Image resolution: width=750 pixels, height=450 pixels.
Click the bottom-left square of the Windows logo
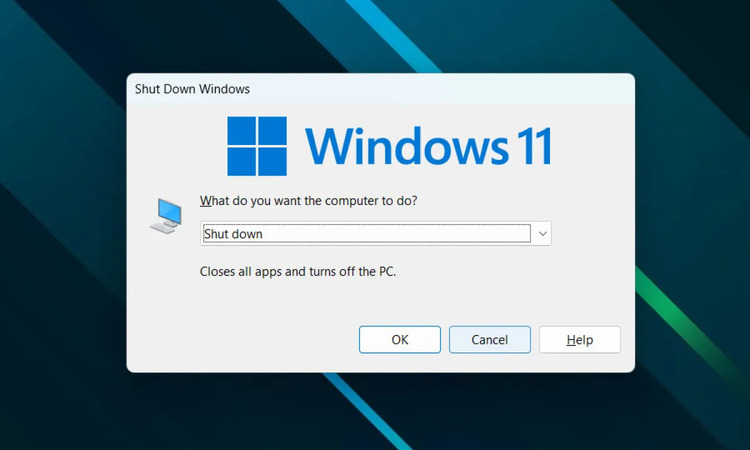(x=241, y=163)
